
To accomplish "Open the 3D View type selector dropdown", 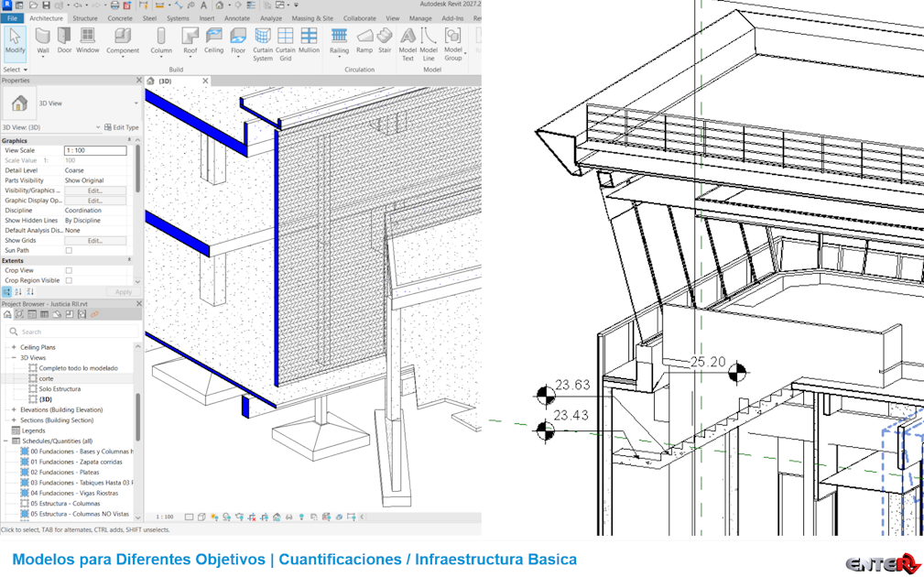I will 136,103.
